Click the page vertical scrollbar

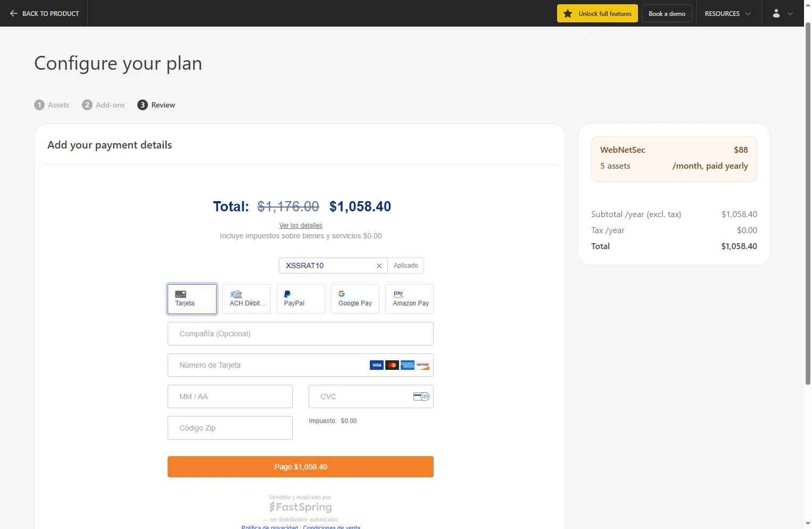(808, 202)
